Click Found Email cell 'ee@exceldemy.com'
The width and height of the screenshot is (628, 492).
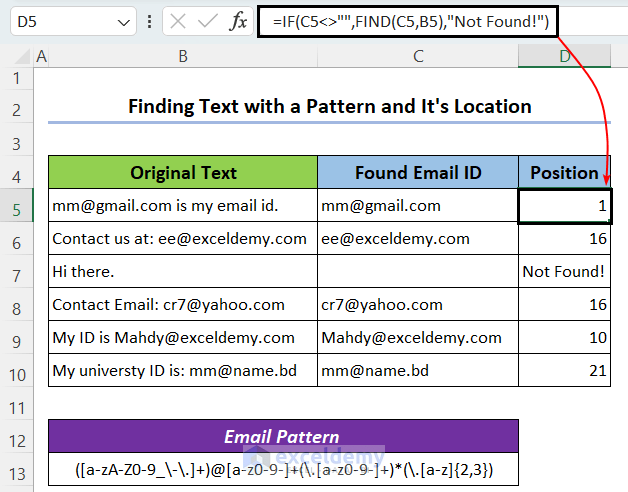(x=418, y=239)
